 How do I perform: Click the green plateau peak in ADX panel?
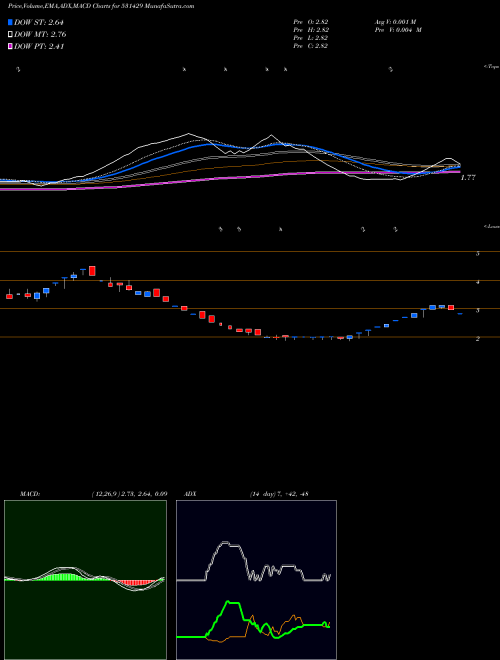point(233,602)
